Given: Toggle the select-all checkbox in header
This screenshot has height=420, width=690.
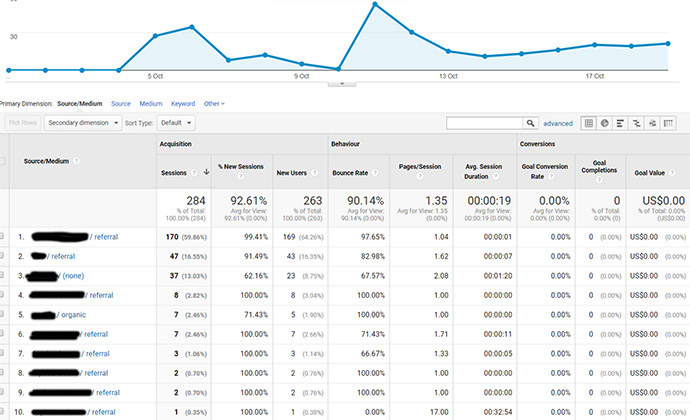Looking at the screenshot, I should click(x=3, y=161).
